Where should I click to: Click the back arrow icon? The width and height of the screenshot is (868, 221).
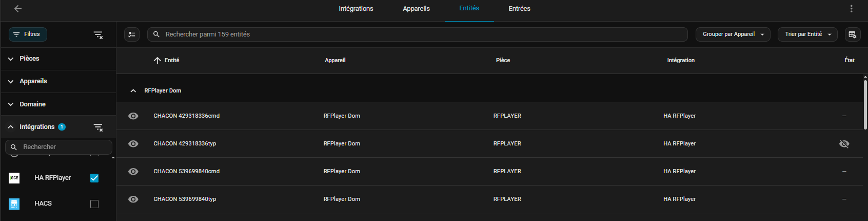(x=18, y=9)
